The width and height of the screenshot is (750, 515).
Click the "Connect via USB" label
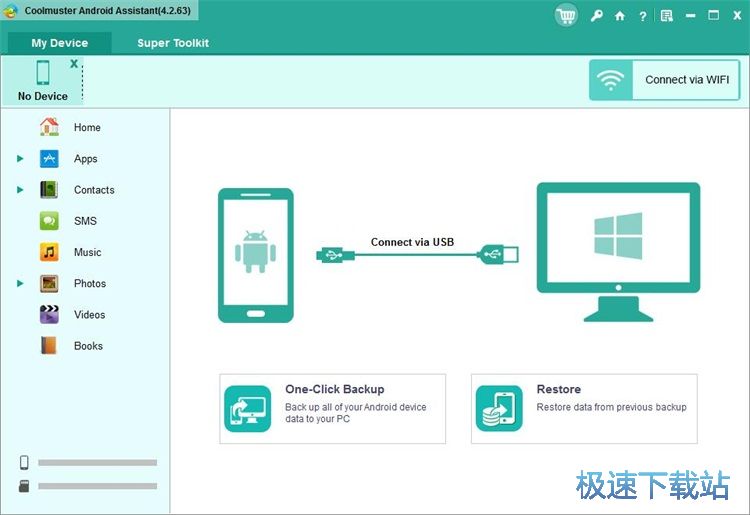[x=412, y=242]
